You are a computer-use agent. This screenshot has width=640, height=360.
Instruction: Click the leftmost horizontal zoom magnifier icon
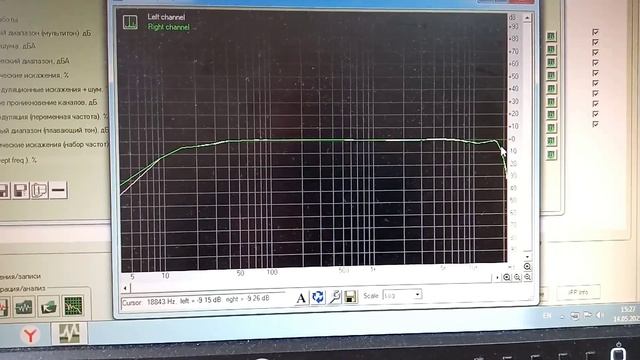[x=507, y=277]
